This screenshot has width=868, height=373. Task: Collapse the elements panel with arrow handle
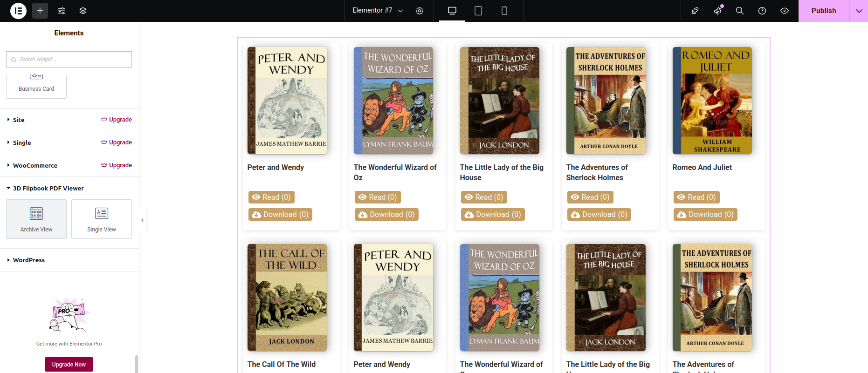coord(143,220)
